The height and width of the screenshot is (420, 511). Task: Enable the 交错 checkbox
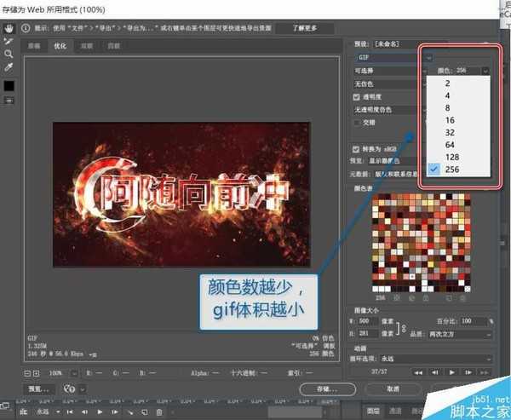[359, 123]
